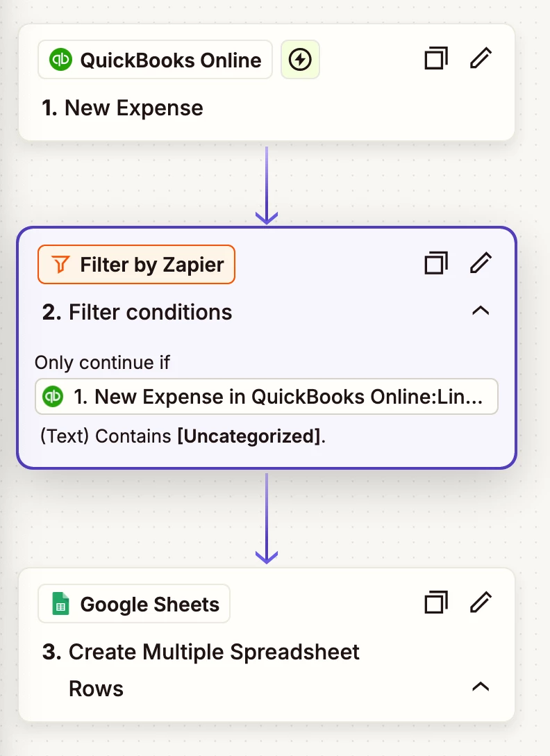Click the green Google Sheets logo
The height and width of the screenshot is (756, 550).
coord(60,604)
